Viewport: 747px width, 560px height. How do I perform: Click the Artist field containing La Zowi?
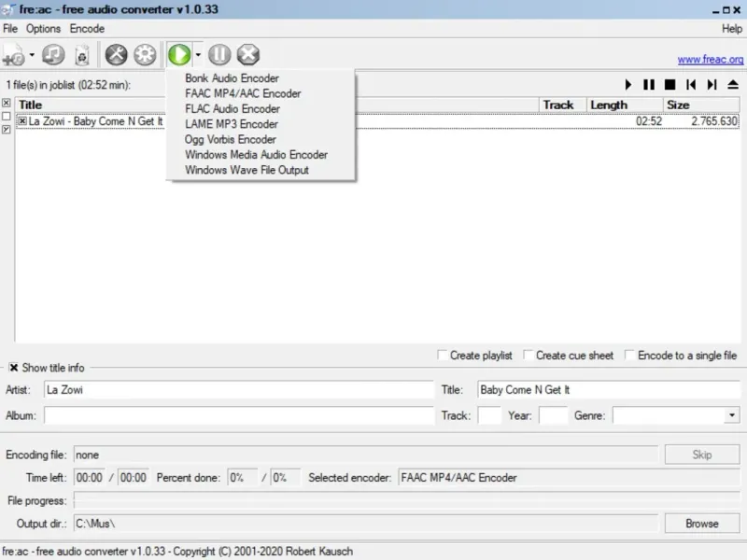click(x=239, y=390)
